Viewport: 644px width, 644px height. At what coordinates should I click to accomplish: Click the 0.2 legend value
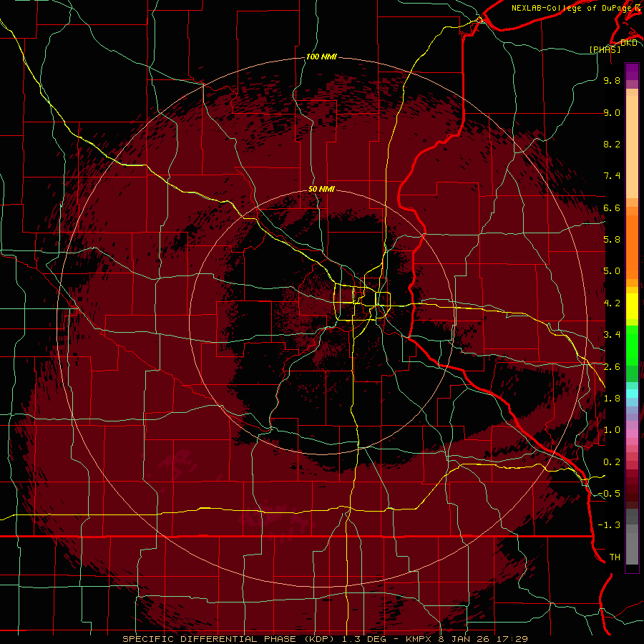612,462
